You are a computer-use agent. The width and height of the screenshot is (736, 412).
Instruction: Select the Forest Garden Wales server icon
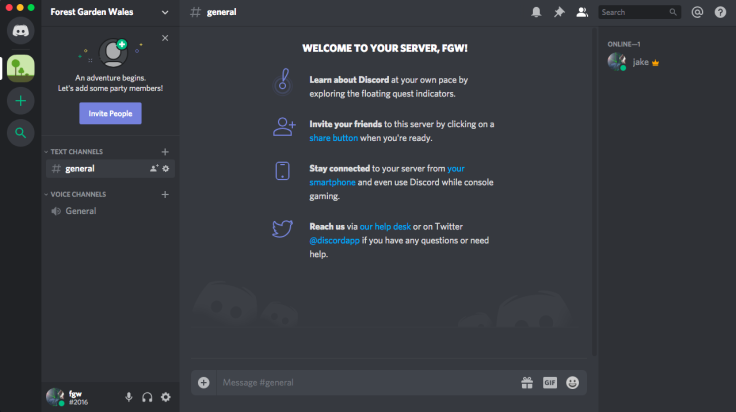tap(20, 68)
